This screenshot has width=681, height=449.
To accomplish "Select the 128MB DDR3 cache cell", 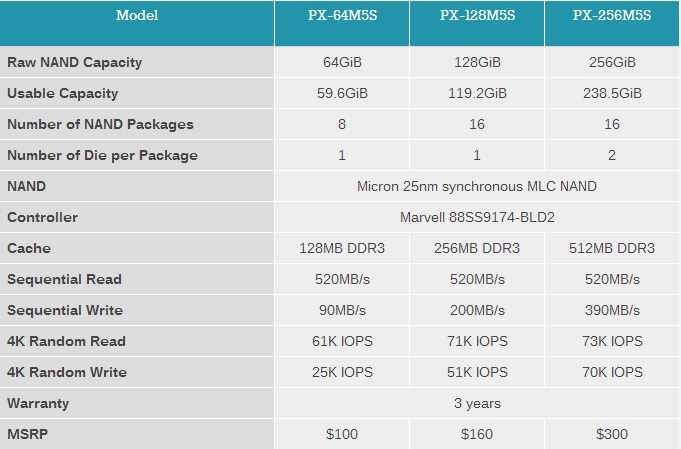I will point(342,248).
